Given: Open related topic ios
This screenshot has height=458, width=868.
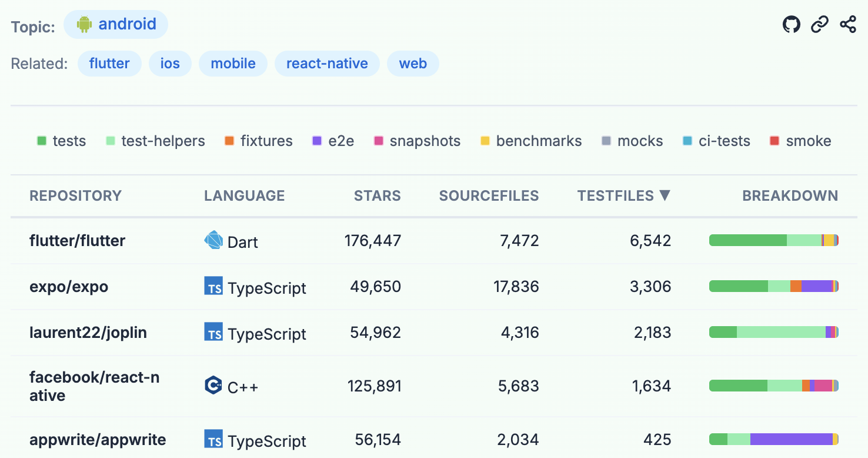Looking at the screenshot, I should [x=170, y=64].
